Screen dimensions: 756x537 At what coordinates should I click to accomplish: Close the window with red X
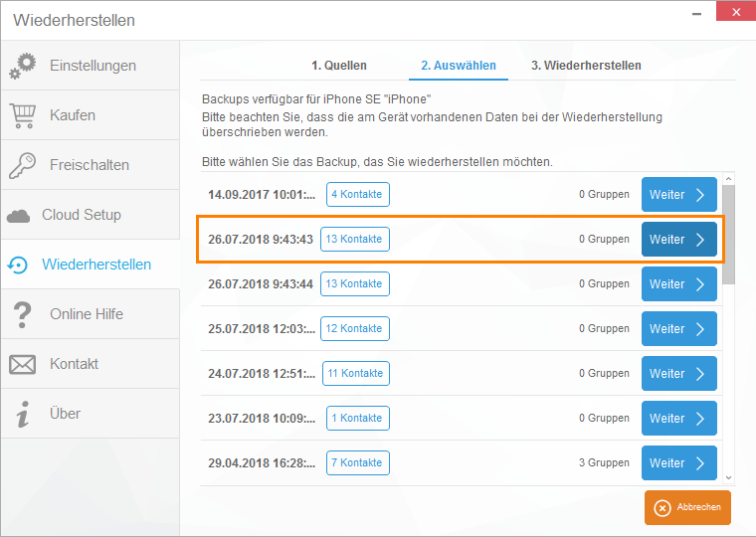click(736, 12)
